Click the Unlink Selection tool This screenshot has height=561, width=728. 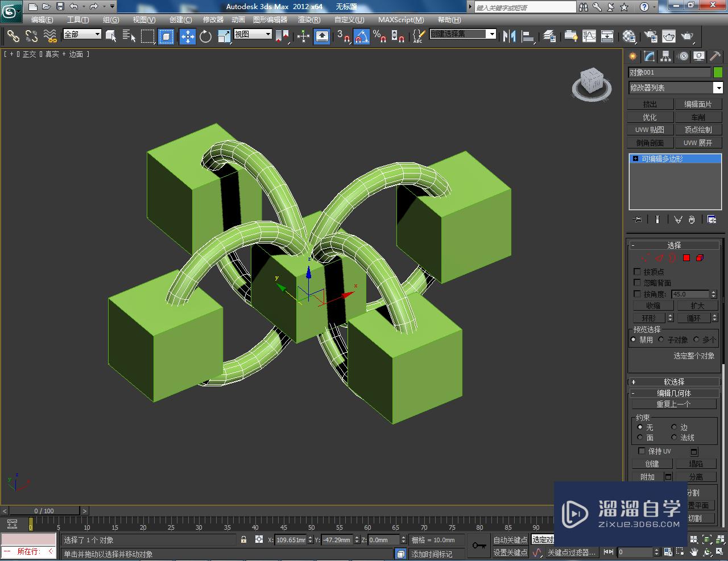tap(32, 36)
